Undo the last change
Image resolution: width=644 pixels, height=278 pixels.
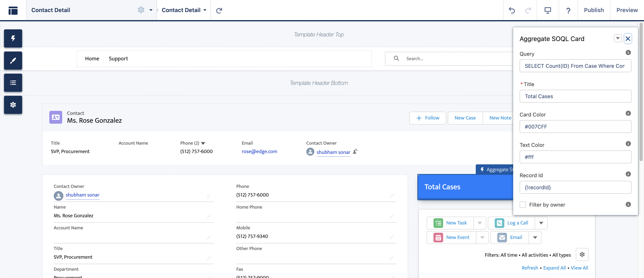512,10
